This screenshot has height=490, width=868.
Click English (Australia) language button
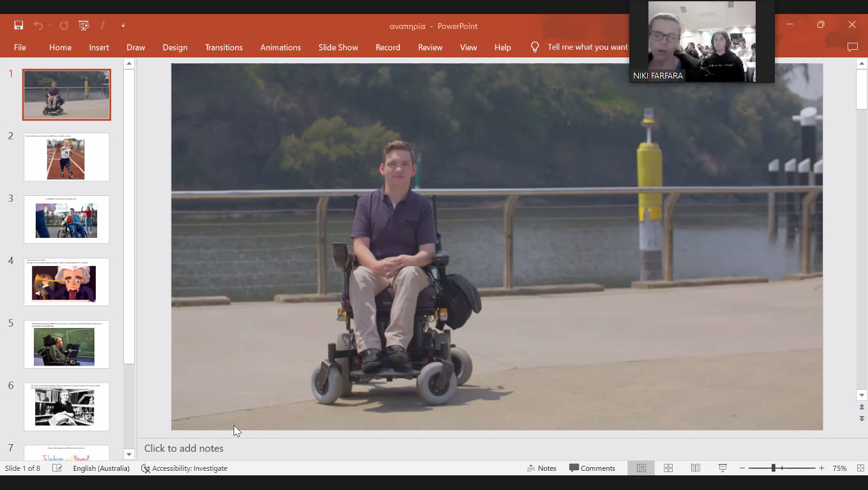101,468
